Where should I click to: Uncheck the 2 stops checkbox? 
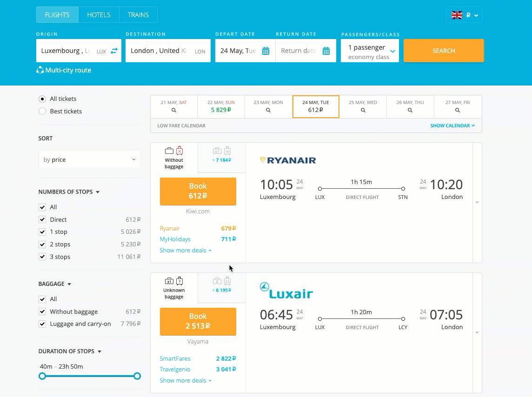42,245
